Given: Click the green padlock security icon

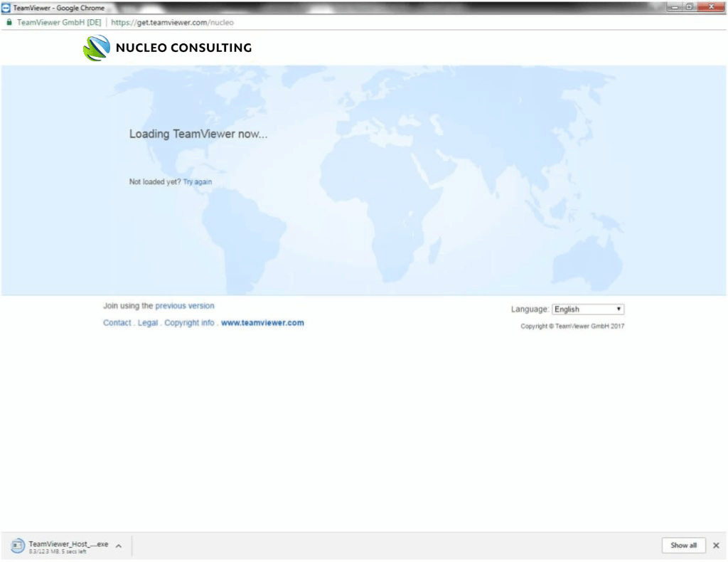Looking at the screenshot, I should pos(9,22).
